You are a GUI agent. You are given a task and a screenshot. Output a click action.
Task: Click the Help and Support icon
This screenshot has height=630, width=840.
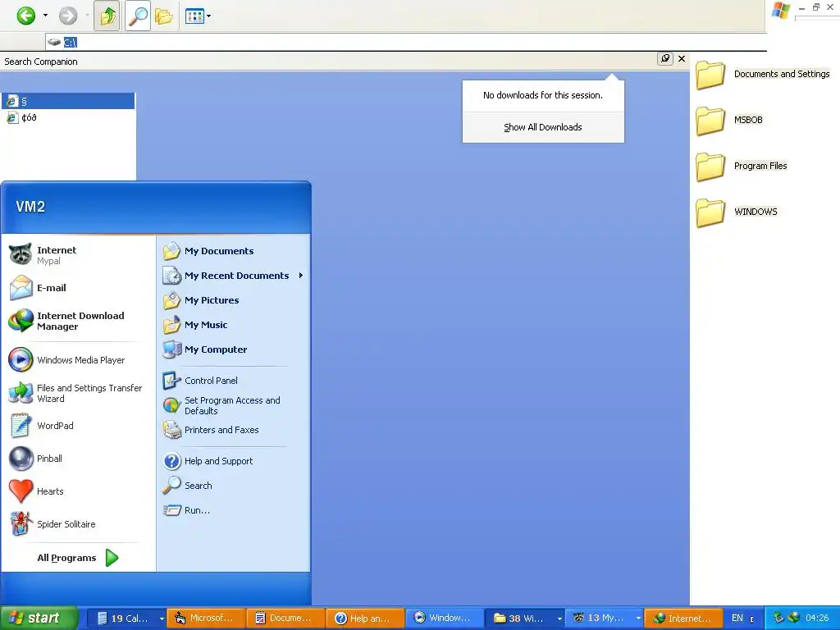click(172, 461)
